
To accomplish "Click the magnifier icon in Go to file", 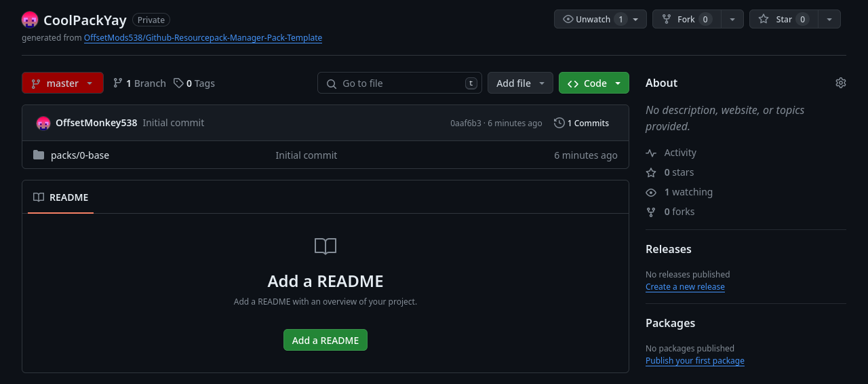I will coord(332,83).
